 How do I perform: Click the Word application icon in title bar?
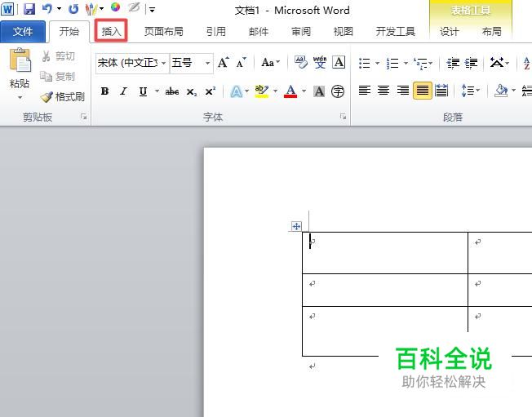click(7, 9)
